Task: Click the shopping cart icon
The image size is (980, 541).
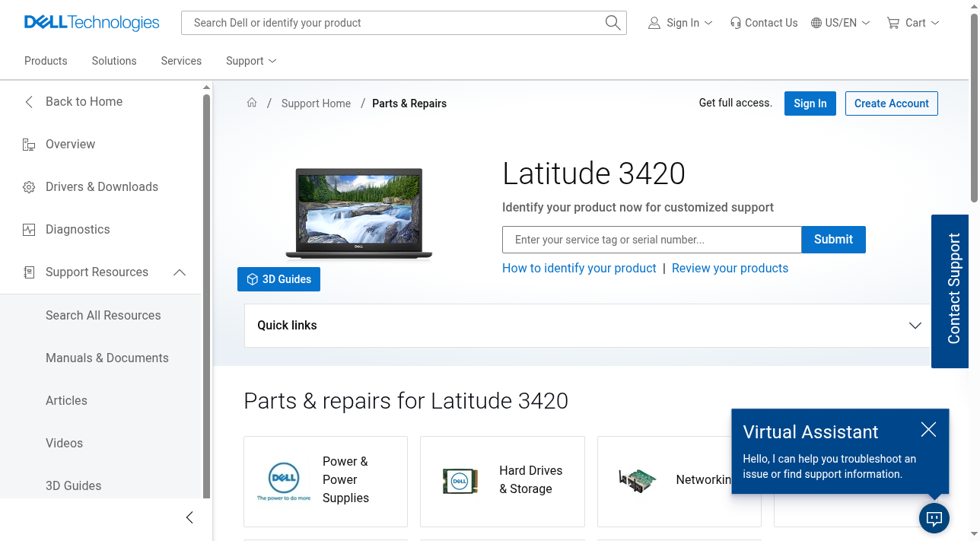Action: coord(893,23)
